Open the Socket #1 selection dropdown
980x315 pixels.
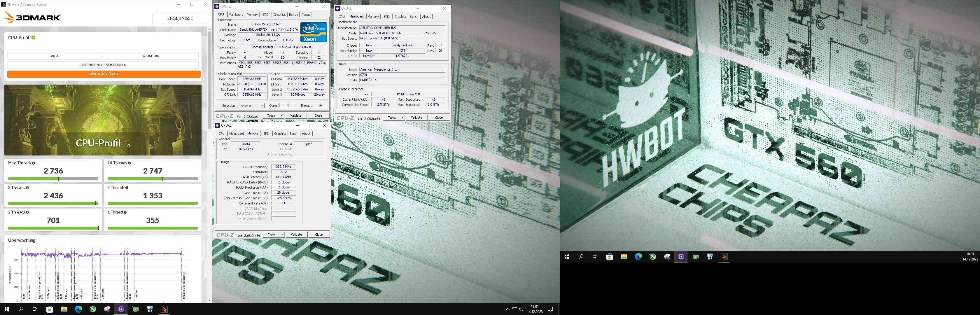point(251,106)
